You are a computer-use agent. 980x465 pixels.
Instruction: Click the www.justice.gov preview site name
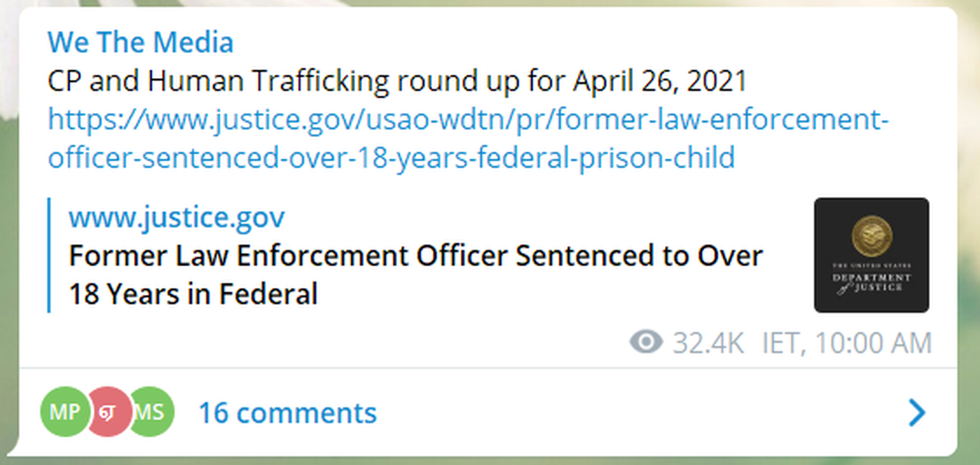[176, 217]
